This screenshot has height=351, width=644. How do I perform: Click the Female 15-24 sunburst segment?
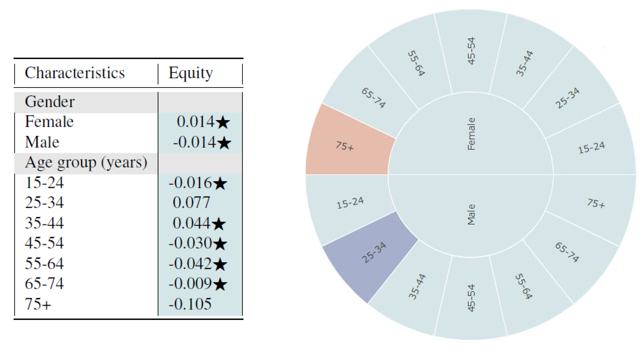pos(592,148)
